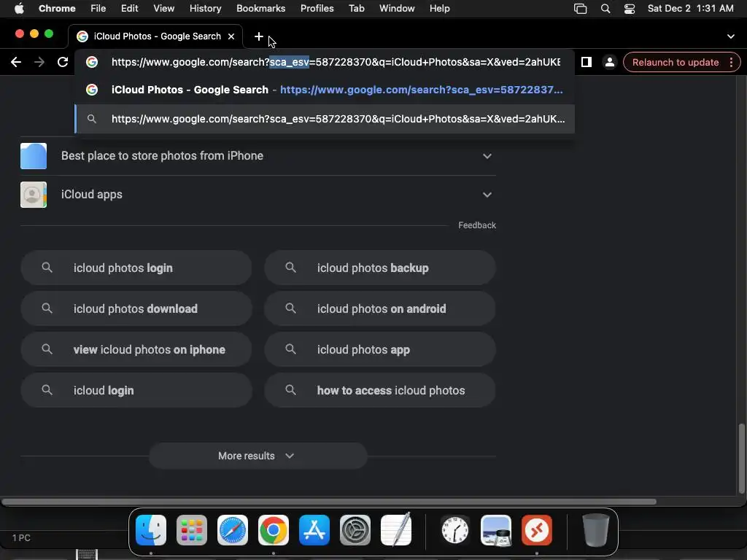The width and height of the screenshot is (747, 560).
Task: Search icloud photos app
Action: point(380,349)
